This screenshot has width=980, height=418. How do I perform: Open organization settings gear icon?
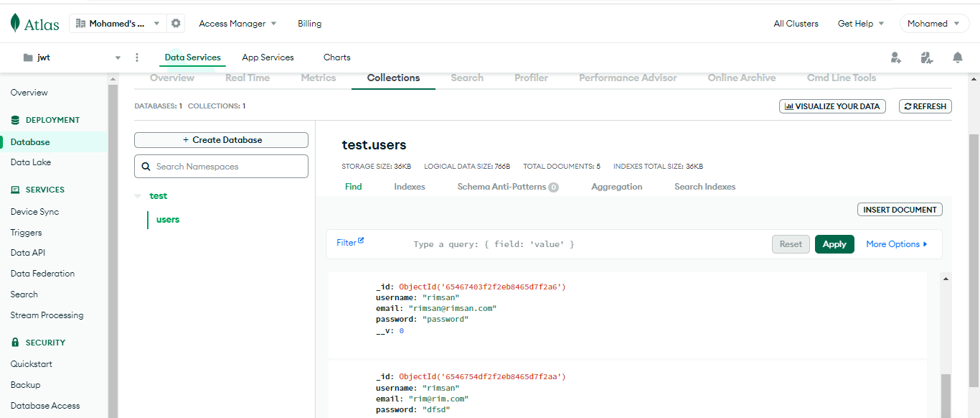(176, 24)
